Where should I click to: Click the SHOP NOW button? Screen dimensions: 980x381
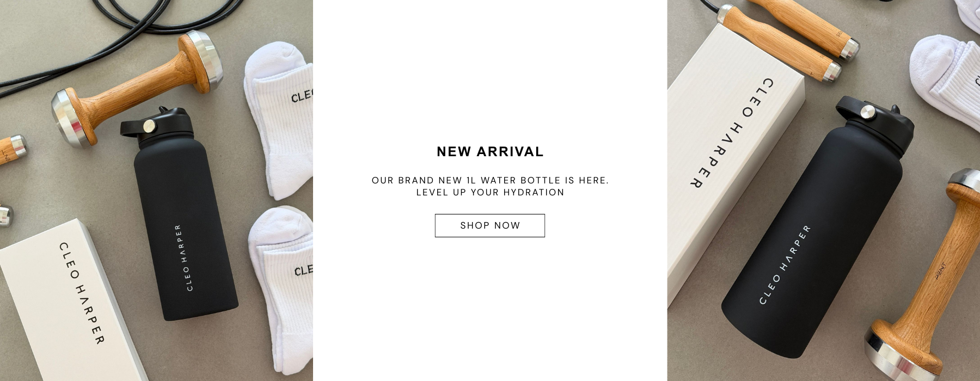(489, 225)
